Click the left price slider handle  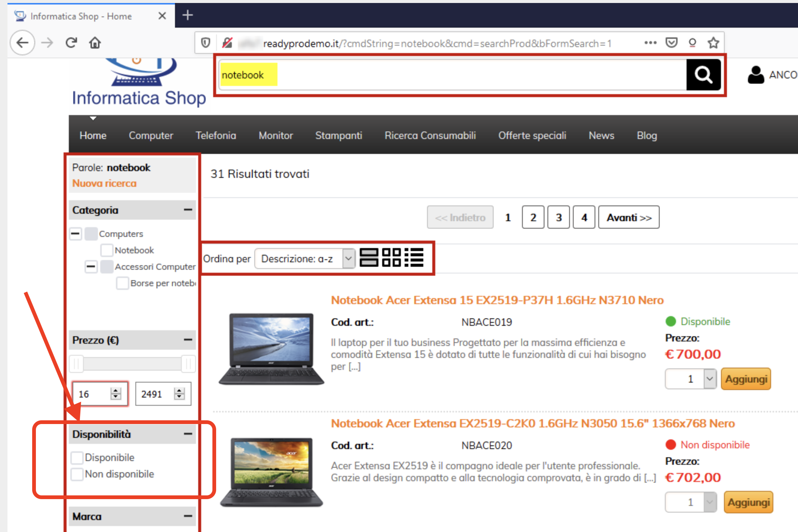point(76,364)
